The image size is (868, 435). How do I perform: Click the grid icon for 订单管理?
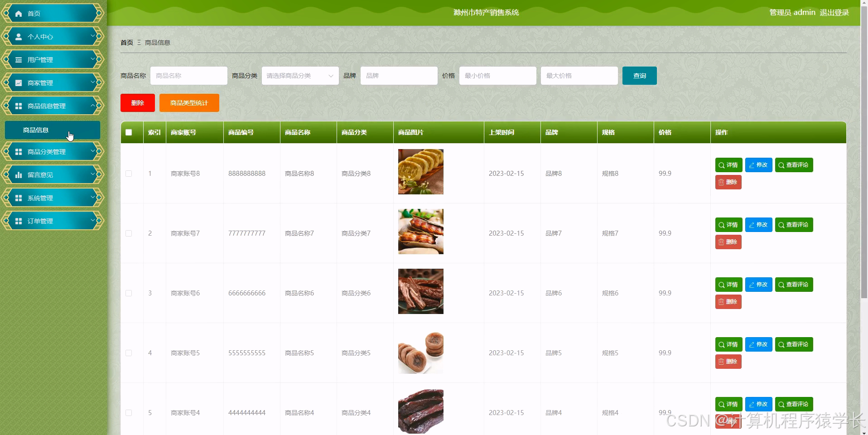19,221
